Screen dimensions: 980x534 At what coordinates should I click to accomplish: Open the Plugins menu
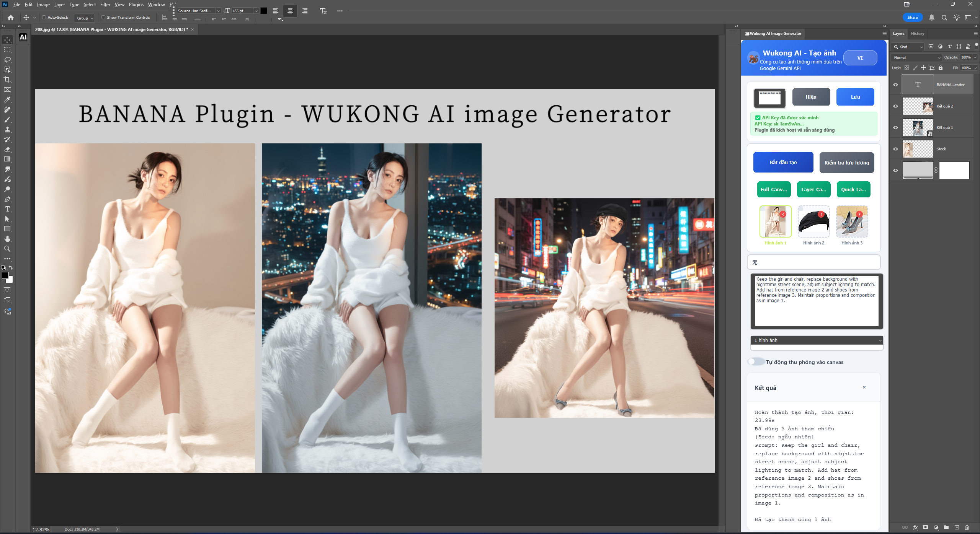pos(136,5)
